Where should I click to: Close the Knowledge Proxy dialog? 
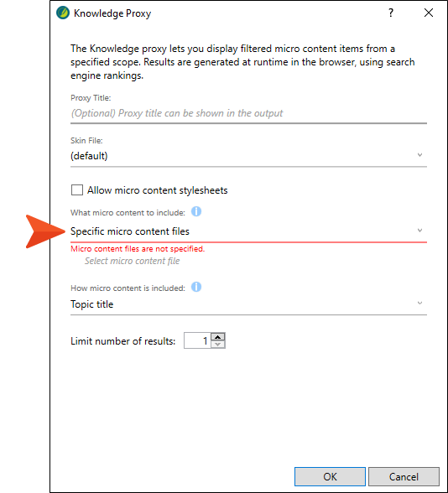click(429, 13)
